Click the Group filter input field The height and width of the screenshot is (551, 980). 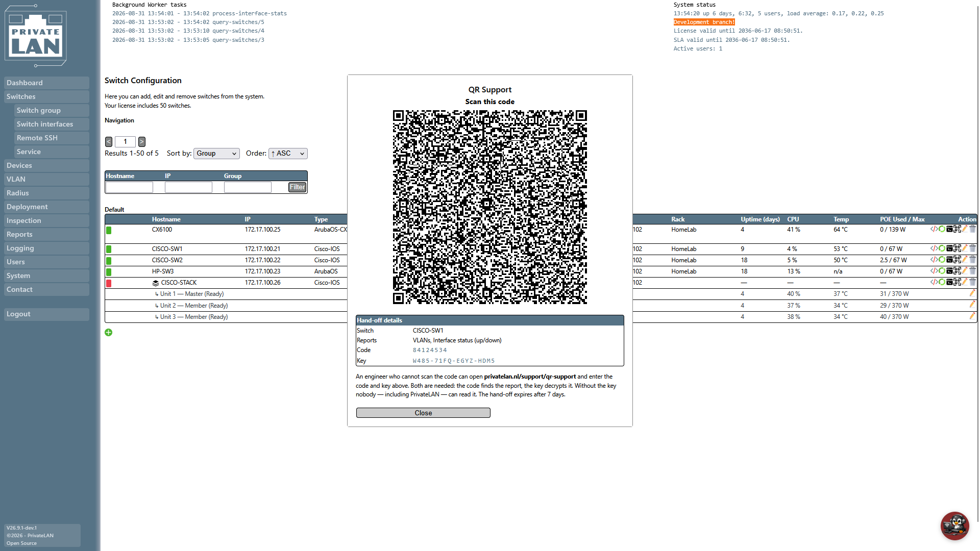tap(248, 187)
